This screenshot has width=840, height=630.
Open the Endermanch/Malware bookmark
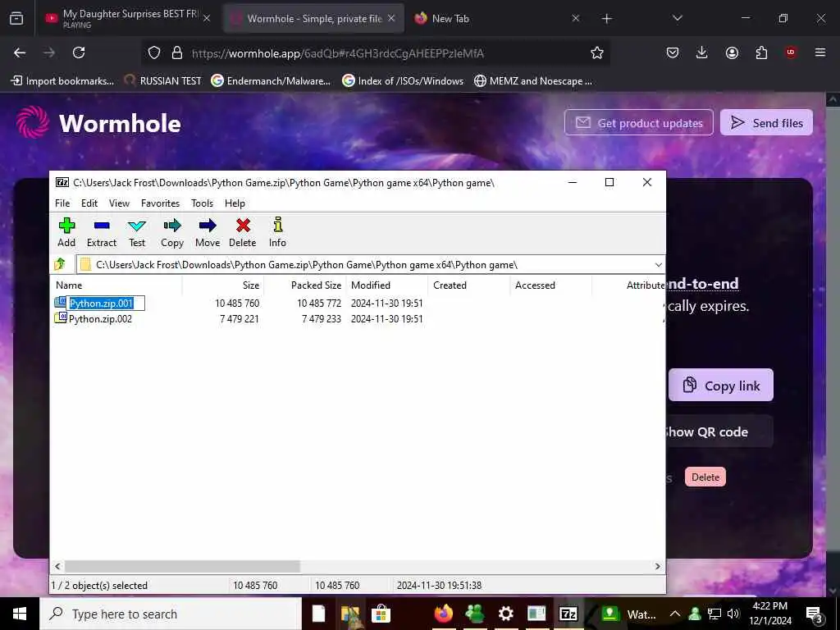271,81
